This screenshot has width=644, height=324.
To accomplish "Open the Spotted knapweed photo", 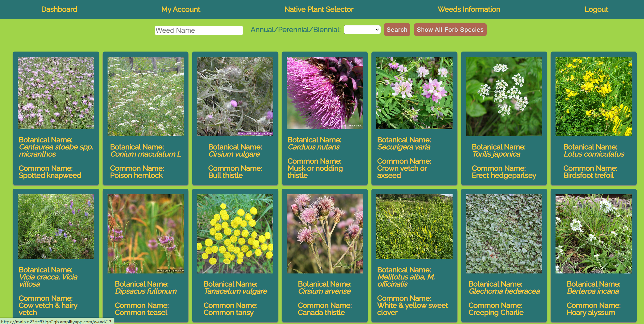I will (56, 93).
